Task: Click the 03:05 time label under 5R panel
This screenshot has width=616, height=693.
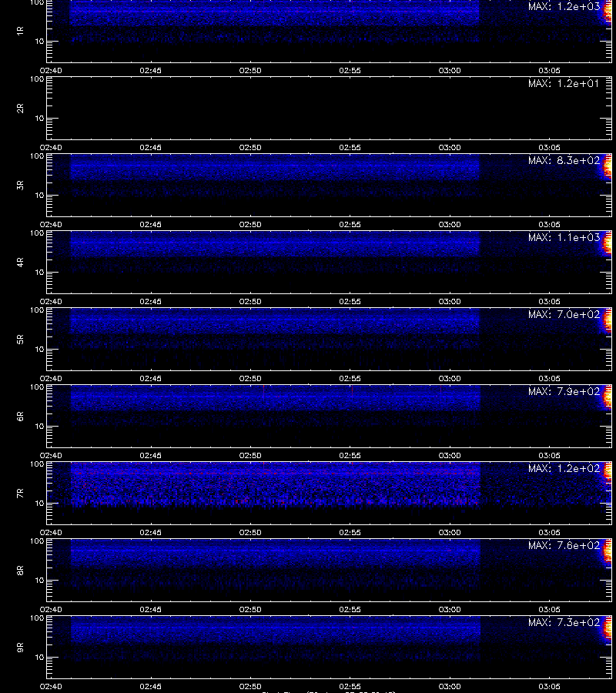Action: pyautogui.click(x=549, y=378)
